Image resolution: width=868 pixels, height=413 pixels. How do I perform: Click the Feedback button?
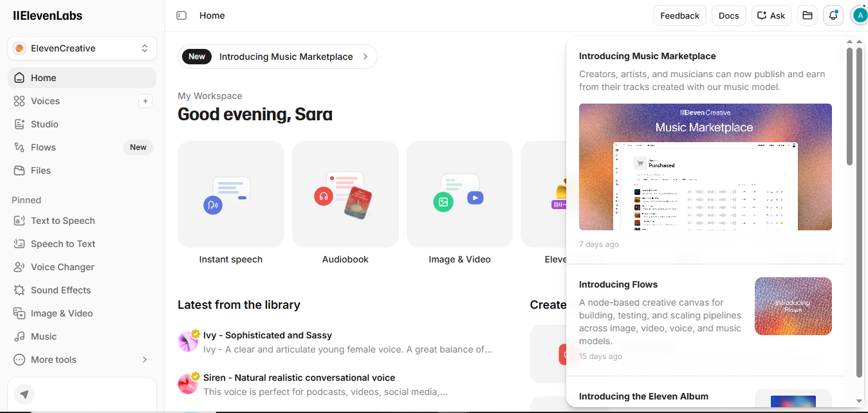coord(679,15)
